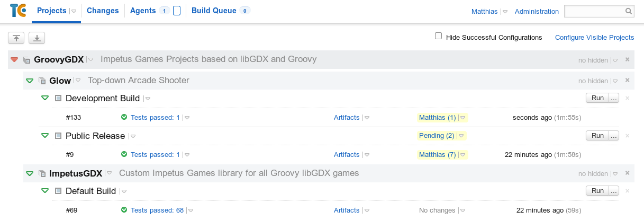Viewport: 644px width, 220px height.
Task: Switch to the Build Queue tab
Action: tap(214, 11)
